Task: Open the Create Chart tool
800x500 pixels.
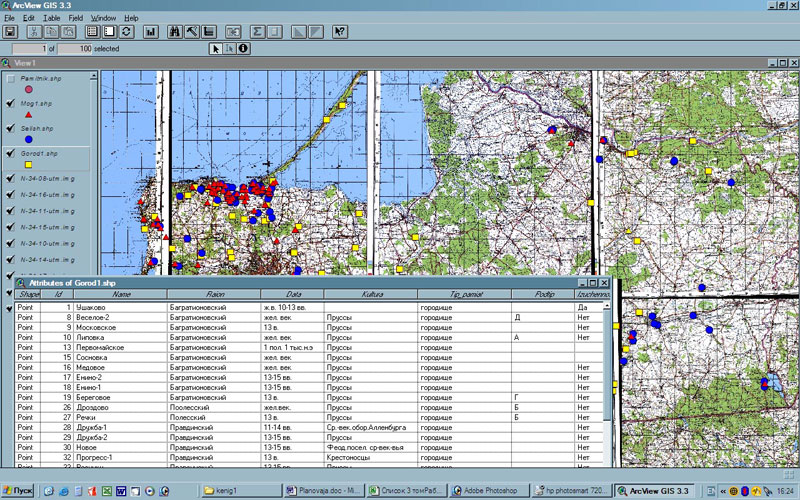Action: pos(151,32)
